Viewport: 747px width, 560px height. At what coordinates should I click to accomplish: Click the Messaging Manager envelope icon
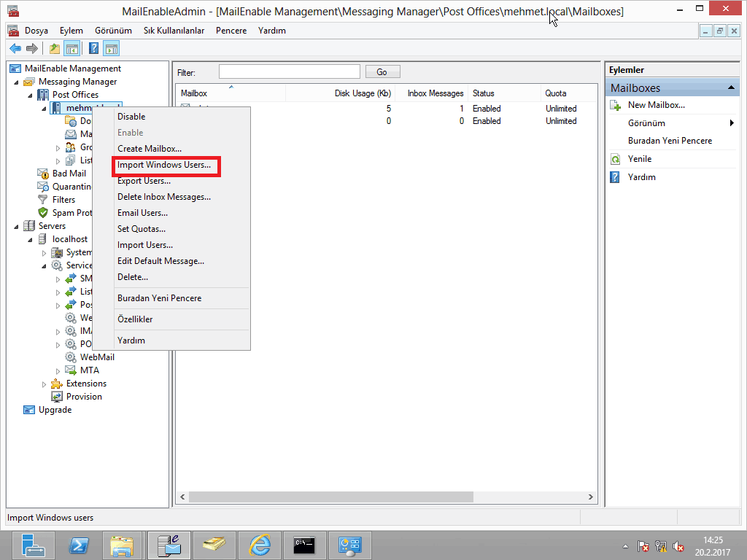(x=29, y=82)
